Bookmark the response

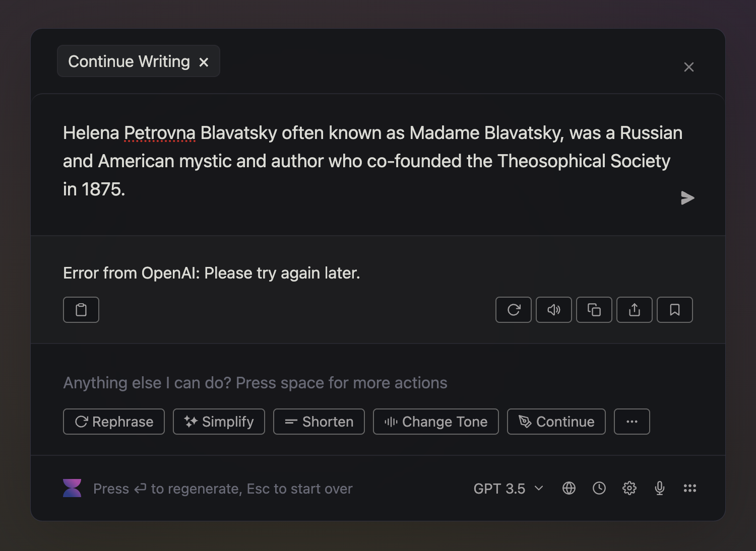[675, 310]
